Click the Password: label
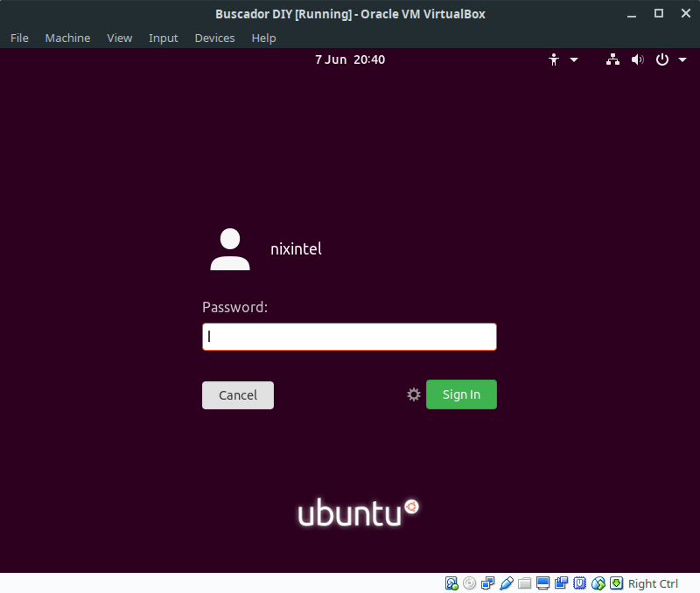The image size is (700, 593). coord(234,307)
